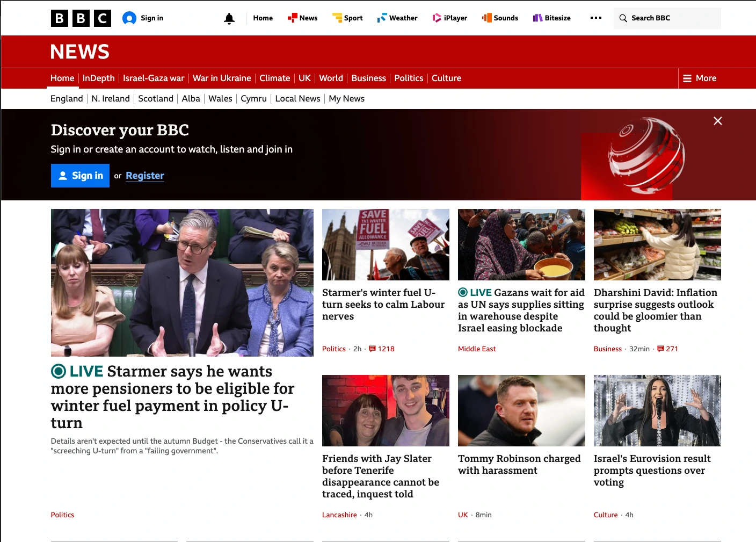
Task: Open the Eurovision singer thumbnail
Action: [657, 410]
